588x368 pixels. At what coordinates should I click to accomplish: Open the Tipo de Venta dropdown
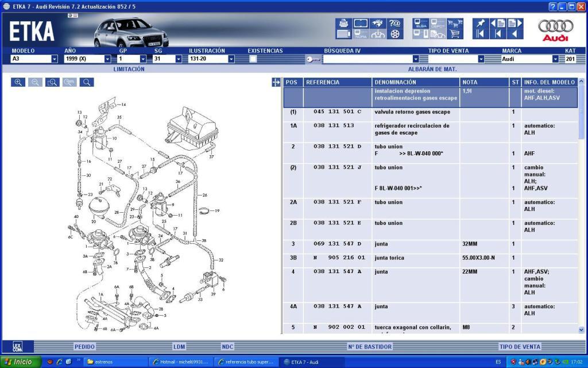click(x=481, y=59)
